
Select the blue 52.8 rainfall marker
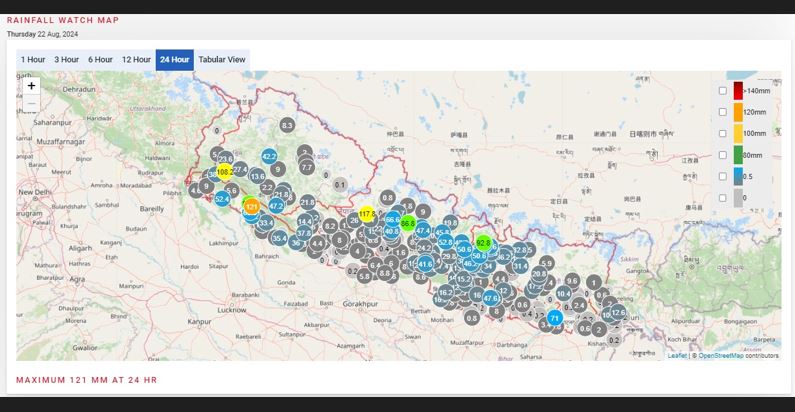point(445,243)
